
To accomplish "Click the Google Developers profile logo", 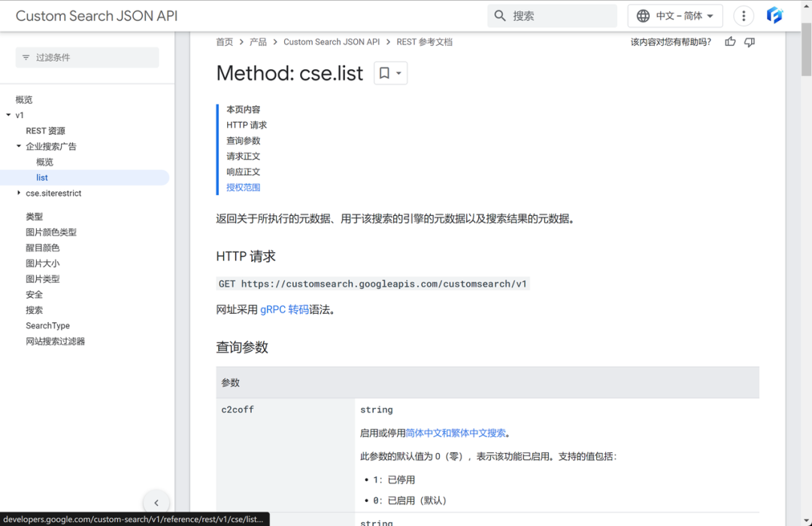I will pos(774,16).
